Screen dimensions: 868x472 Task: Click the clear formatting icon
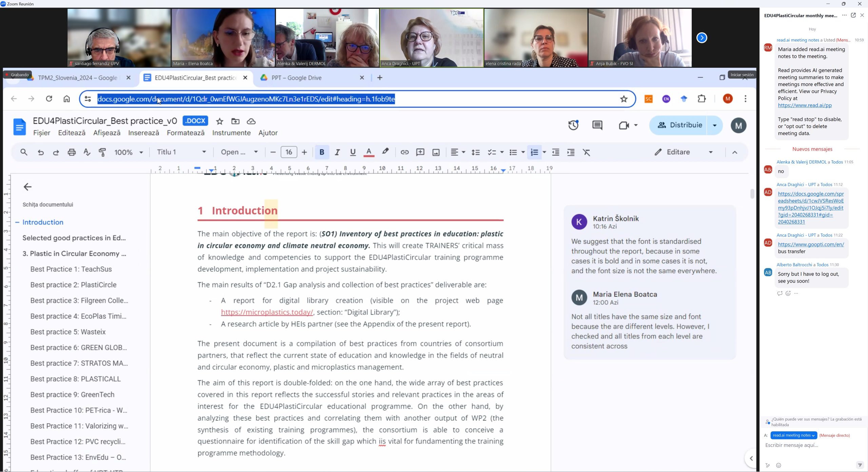(x=586, y=152)
